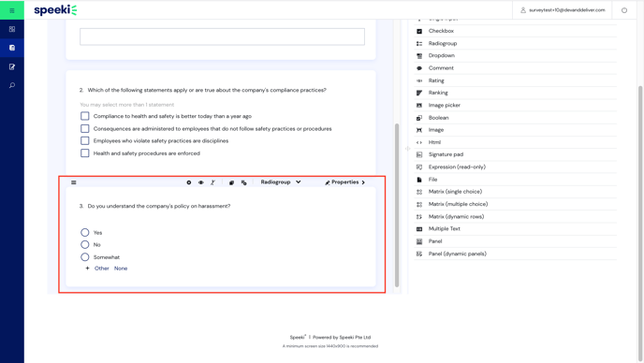The height and width of the screenshot is (363, 644).
Task: Toggle the eye visibility icon on question 3
Action: 201,182
